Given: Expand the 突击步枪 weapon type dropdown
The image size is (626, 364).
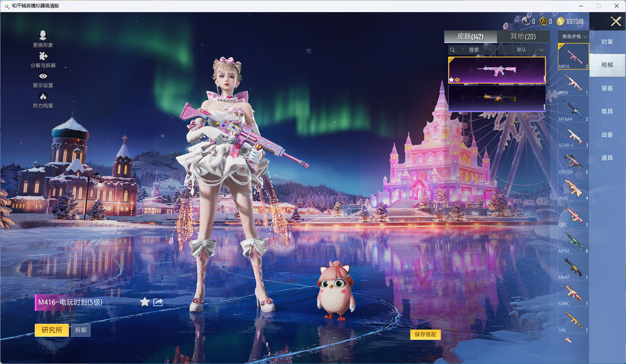Looking at the screenshot, I should click(x=574, y=36).
